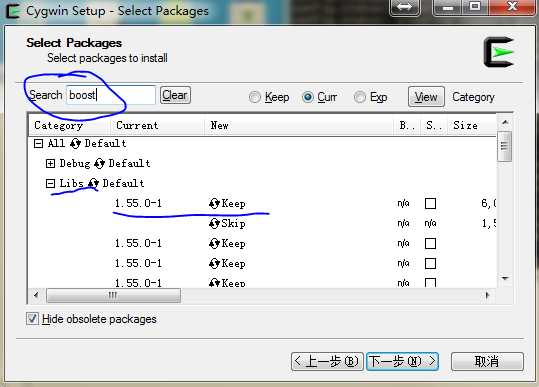Click the Skip text in New column
Image resolution: width=539 pixels, height=387 pixels.
(233, 224)
